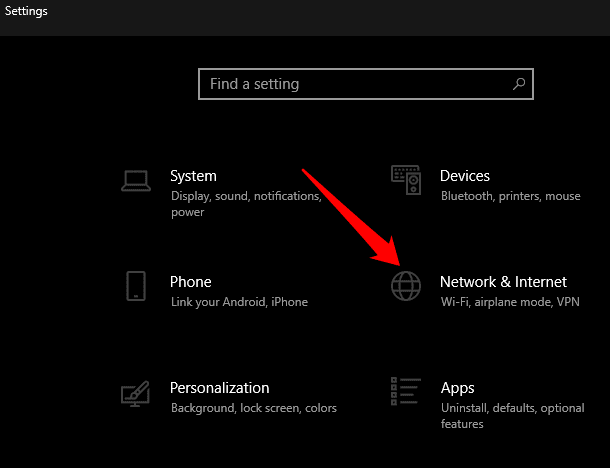Click the Network & Internet globe icon

[x=406, y=286]
